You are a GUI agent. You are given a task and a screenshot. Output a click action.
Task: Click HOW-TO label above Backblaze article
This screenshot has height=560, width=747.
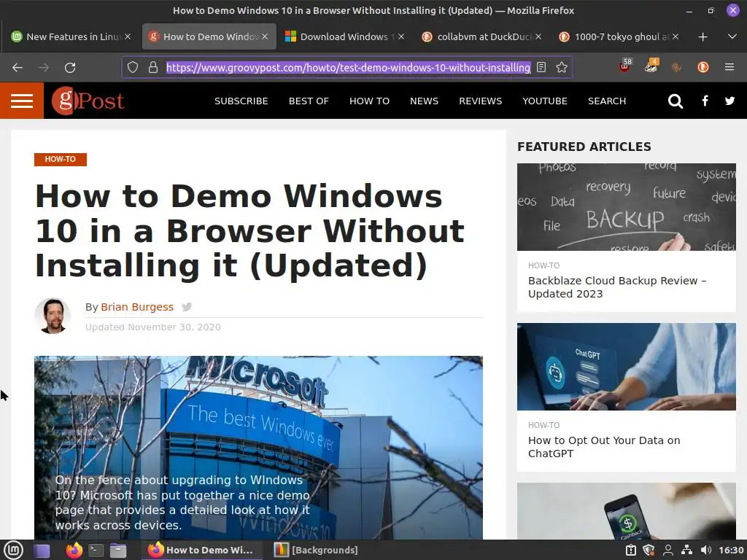point(543,265)
